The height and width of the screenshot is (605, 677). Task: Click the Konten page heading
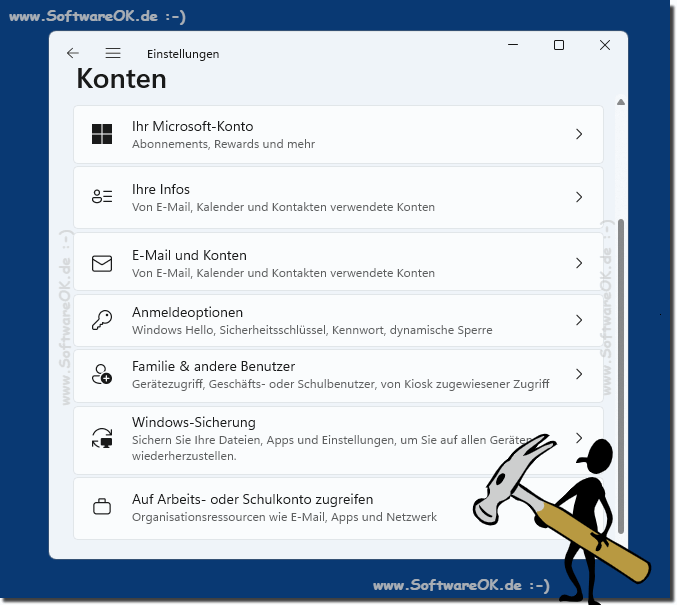coord(121,79)
